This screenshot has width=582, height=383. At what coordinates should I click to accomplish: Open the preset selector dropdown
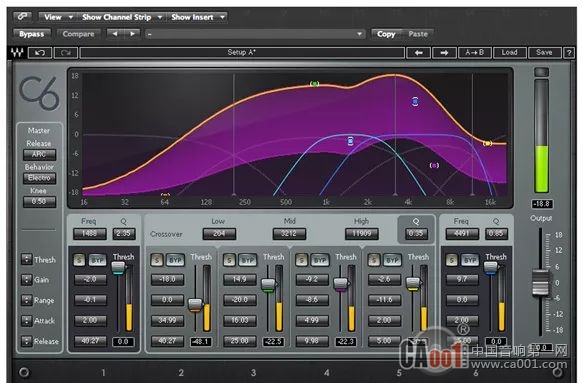[255, 34]
